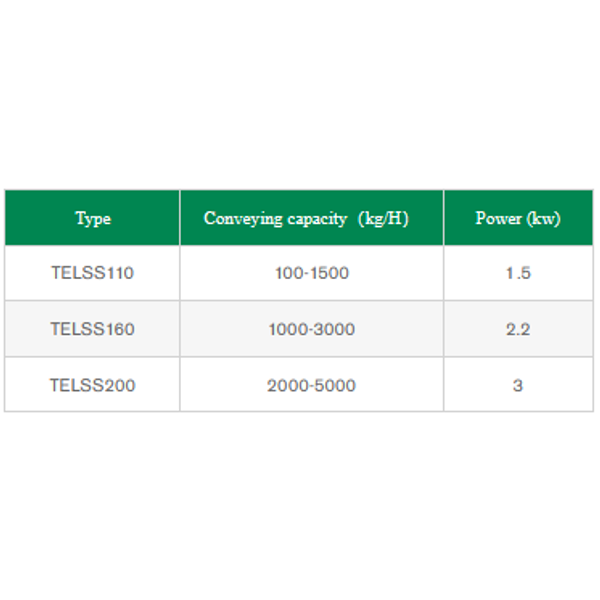
Task: Select the 2.2 power value cell
Action: (x=517, y=329)
